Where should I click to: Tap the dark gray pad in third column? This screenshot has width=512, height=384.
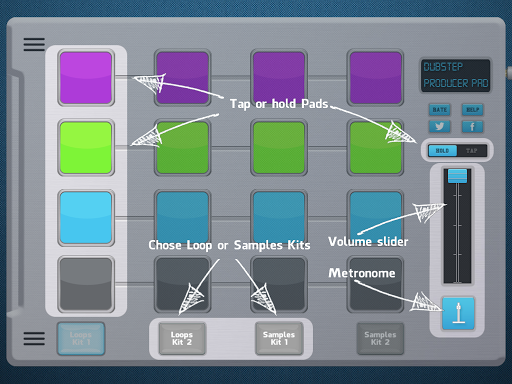tap(279, 284)
